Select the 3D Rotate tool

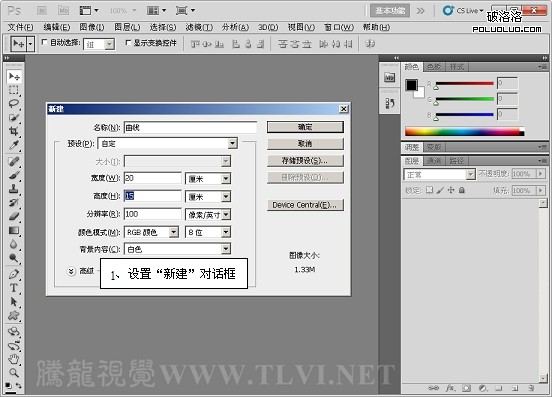(x=14, y=331)
